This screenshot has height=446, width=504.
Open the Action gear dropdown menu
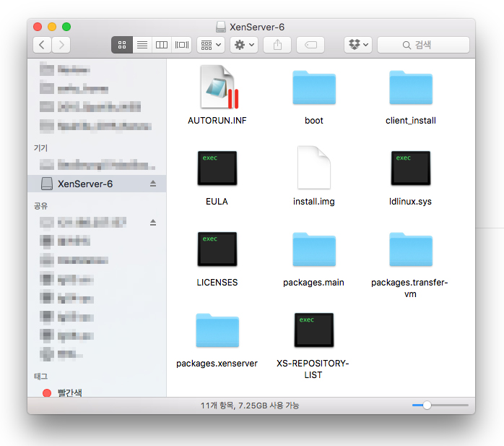click(243, 45)
